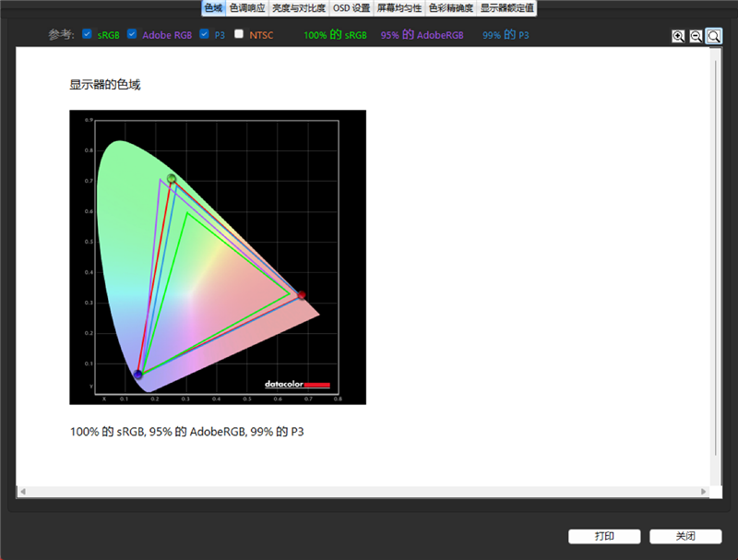Viewport: 738px width, 560px height.
Task: Click the zoom out magnifier icon
Action: click(696, 36)
